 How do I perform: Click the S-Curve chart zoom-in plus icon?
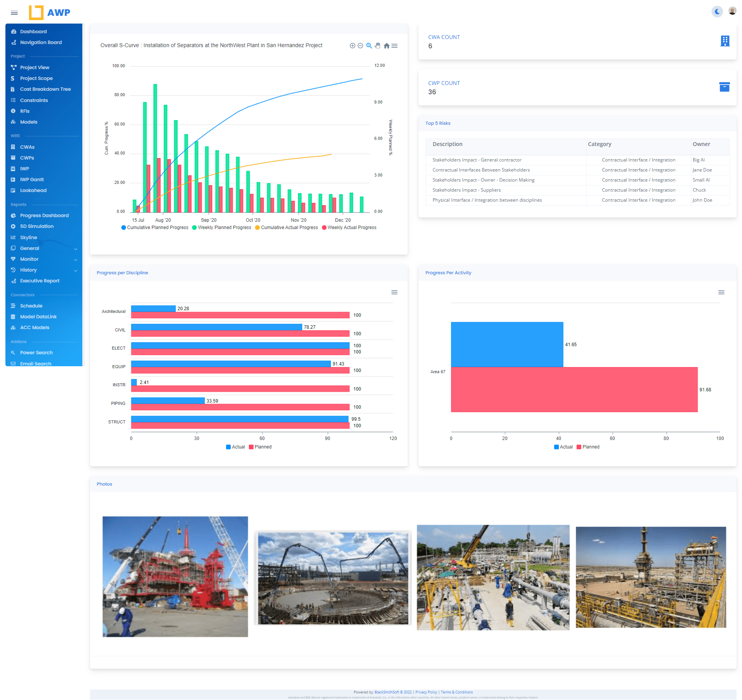(352, 46)
